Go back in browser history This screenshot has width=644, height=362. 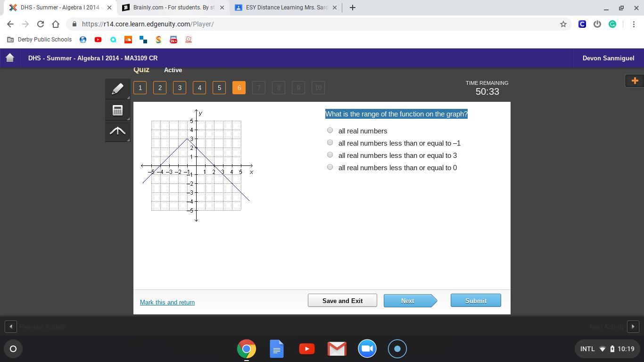point(10,24)
